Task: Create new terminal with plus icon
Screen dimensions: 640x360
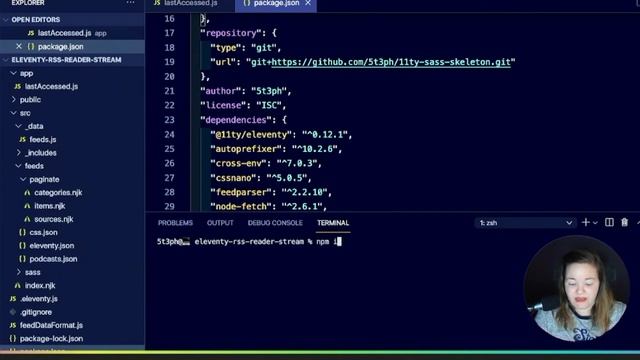Action: [x=585, y=222]
